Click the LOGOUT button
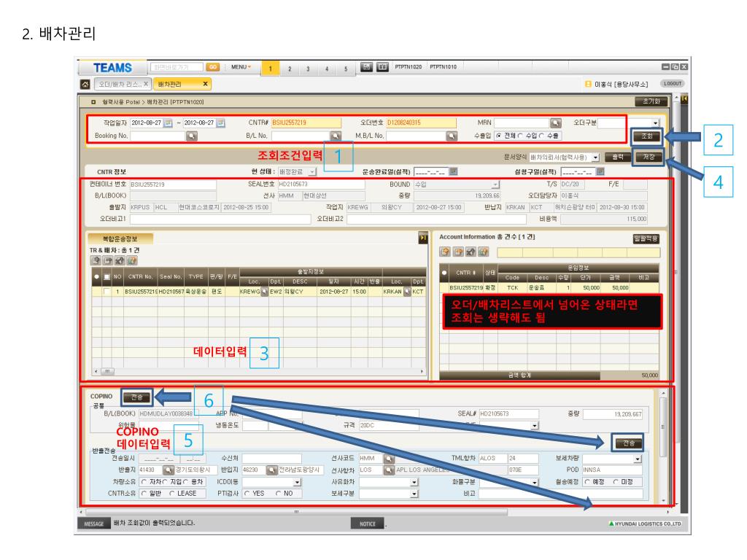 tap(672, 84)
